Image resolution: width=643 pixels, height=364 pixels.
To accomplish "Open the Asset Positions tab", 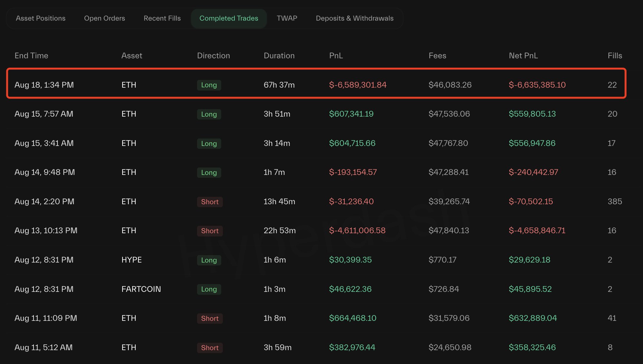I will [41, 18].
